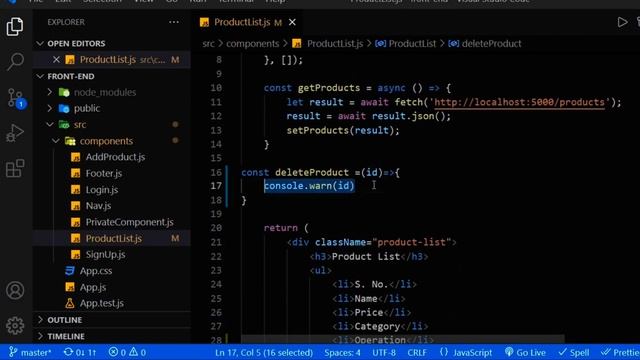Open the master branch status item
The image size is (640, 360).
(x=30, y=352)
